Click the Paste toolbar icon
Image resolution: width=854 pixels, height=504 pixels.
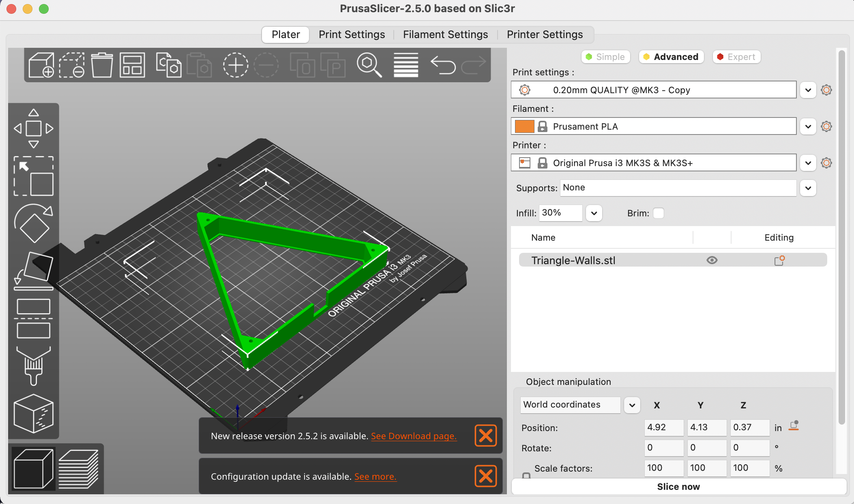click(x=199, y=65)
